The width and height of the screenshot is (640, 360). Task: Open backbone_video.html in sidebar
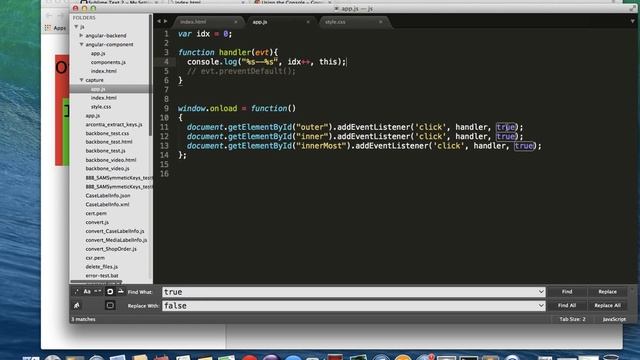click(111, 160)
